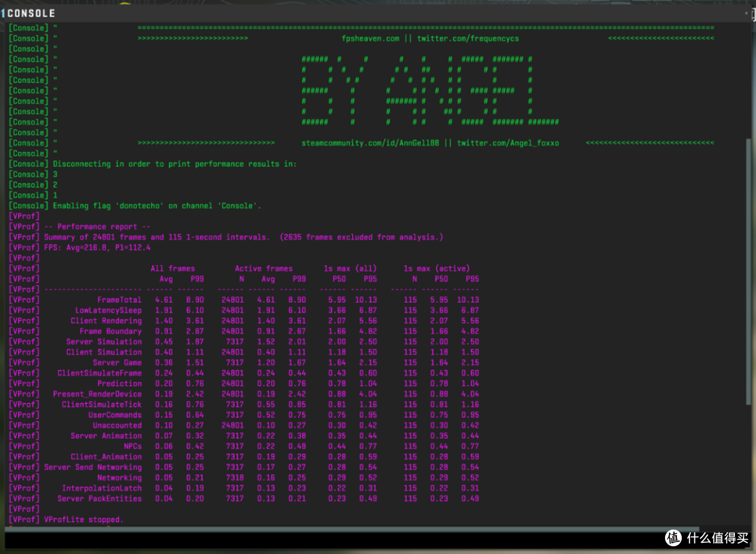Click the 'Active frames' column header
The image size is (756, 554).
point(264,269)
